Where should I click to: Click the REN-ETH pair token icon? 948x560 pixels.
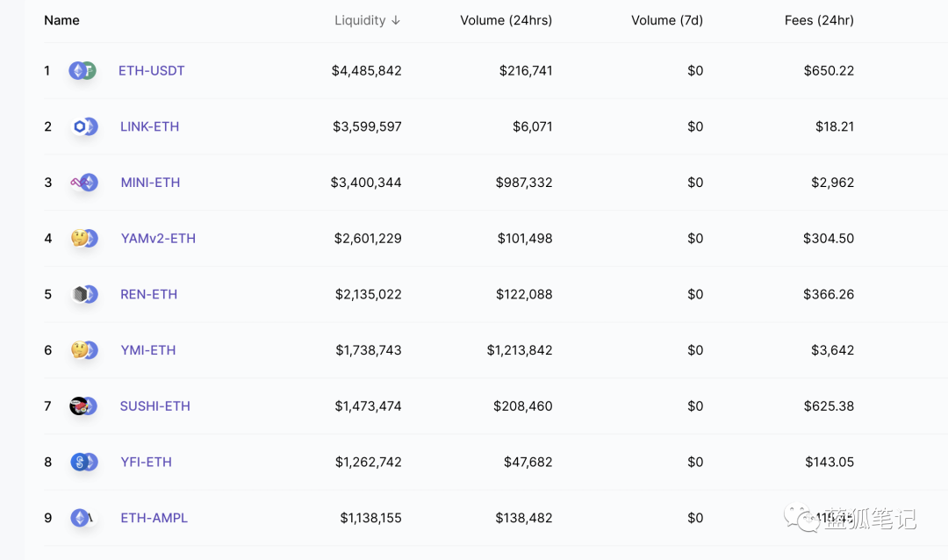(x=84, y=295)
